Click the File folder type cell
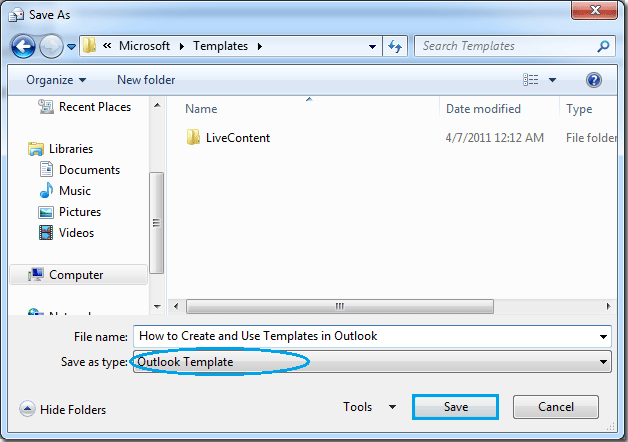This screenshot has width=628, height=442. click(x=591, y=138)
